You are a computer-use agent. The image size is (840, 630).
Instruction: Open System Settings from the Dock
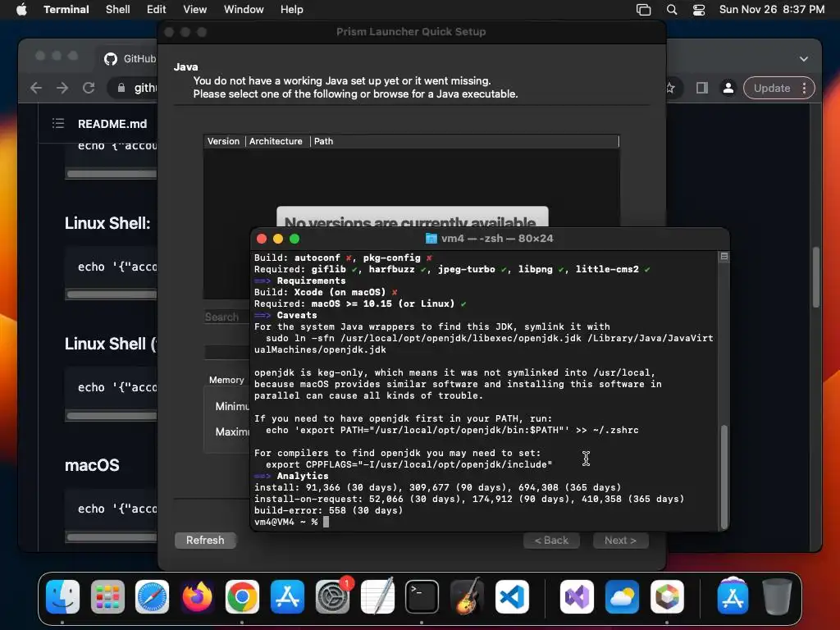pos(332,596)
